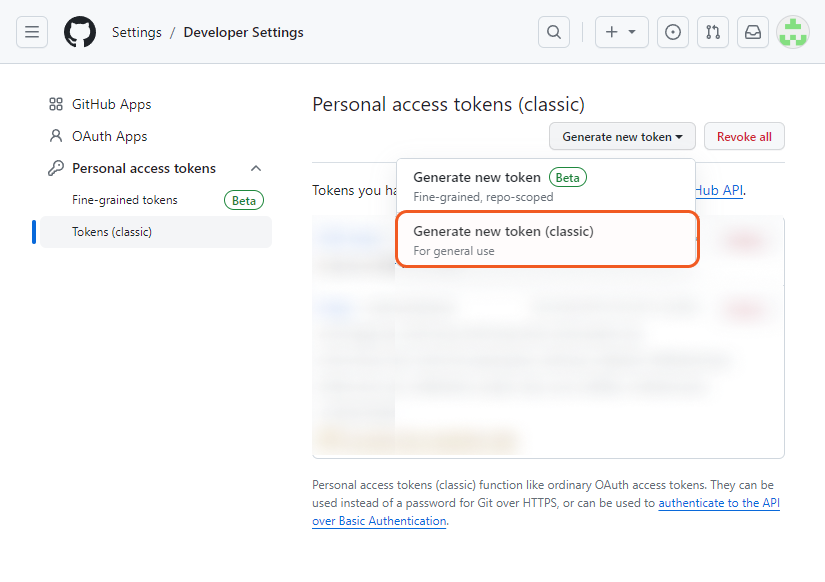Open the search icon button
This screenshot has width=825, height=582.
[553, 32]
